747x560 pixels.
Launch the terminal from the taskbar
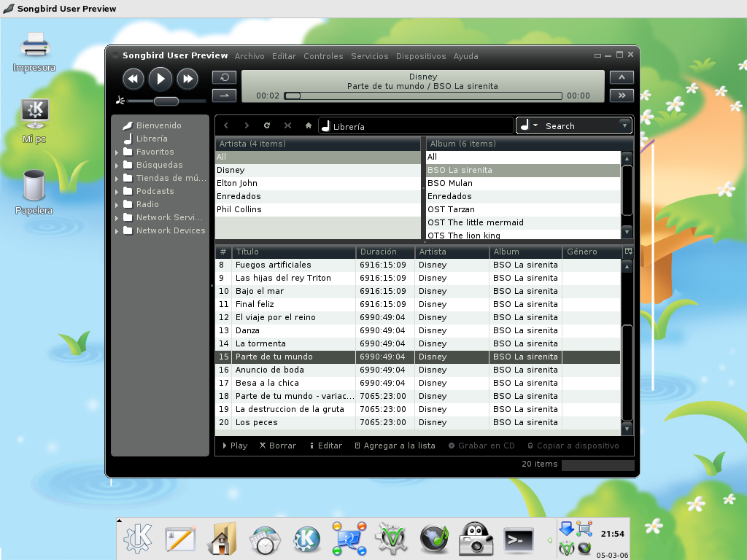pos(519,540)
